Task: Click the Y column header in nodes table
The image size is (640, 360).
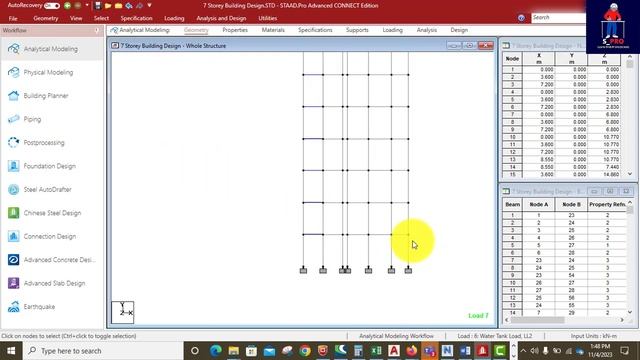Action: (571, 59)
